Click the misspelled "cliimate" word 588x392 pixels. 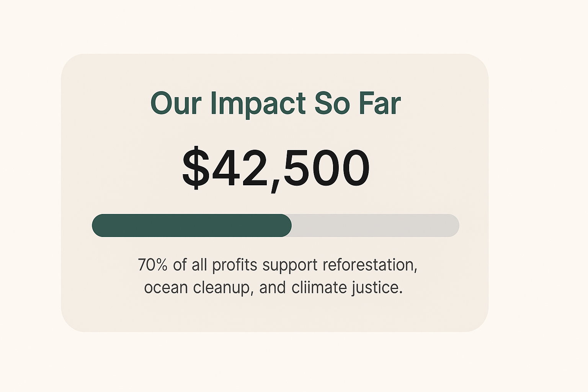pyautogui.click(x=319, y=287)
